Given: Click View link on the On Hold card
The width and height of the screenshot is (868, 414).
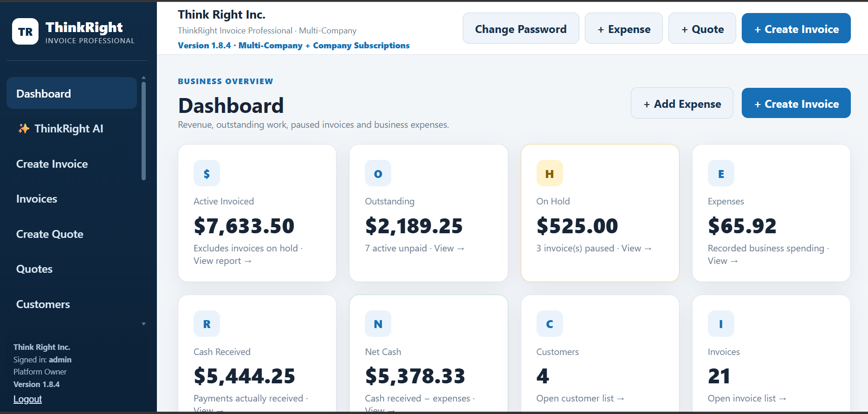Looking at the screenshot, I should tap(637, 249).
